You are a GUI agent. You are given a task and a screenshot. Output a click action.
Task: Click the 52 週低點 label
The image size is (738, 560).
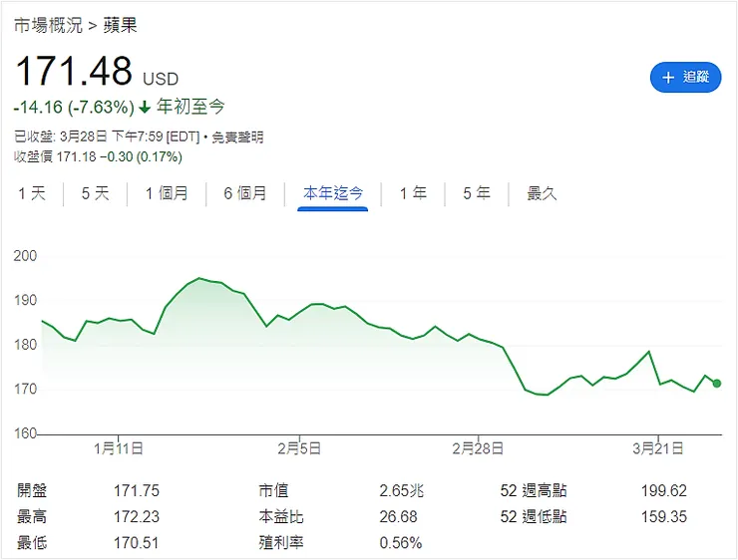[x=534, y=517]
